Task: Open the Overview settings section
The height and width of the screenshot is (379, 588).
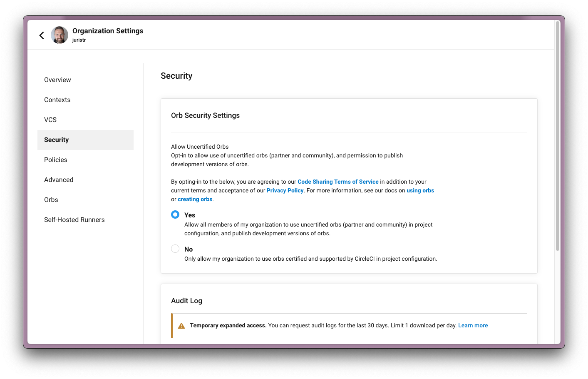Action: pyautogui.click(x=57, y=80)
